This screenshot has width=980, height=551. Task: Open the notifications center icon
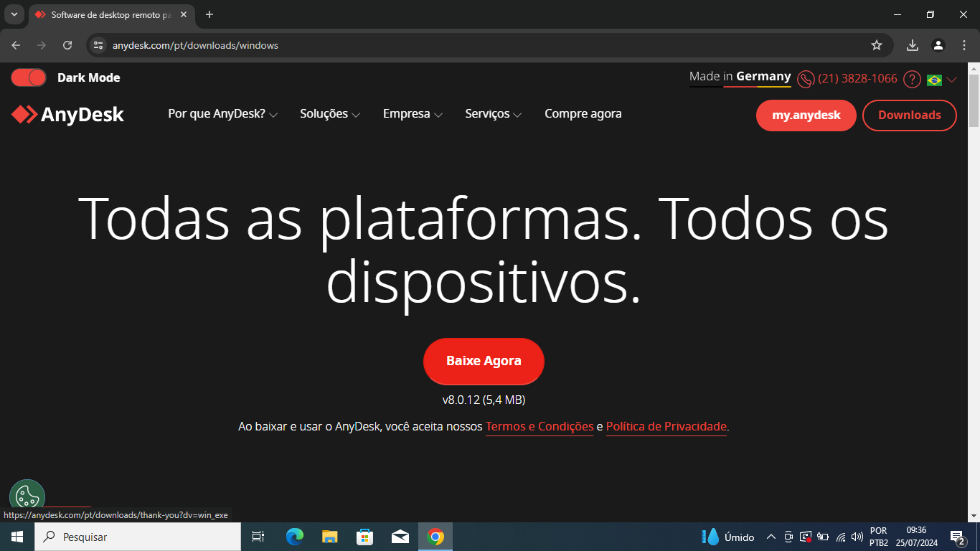(957, 537)
